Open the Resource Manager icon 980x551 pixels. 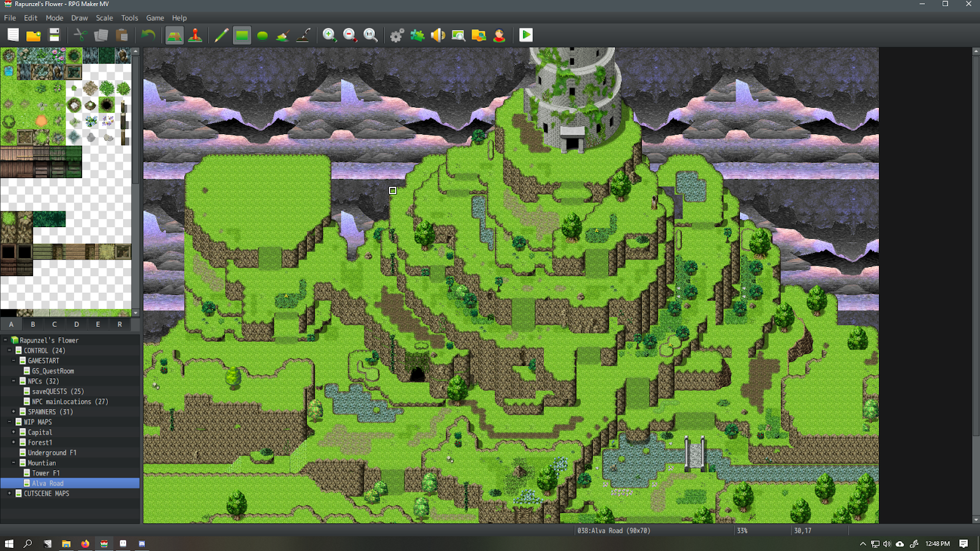[x=479, y=35]
